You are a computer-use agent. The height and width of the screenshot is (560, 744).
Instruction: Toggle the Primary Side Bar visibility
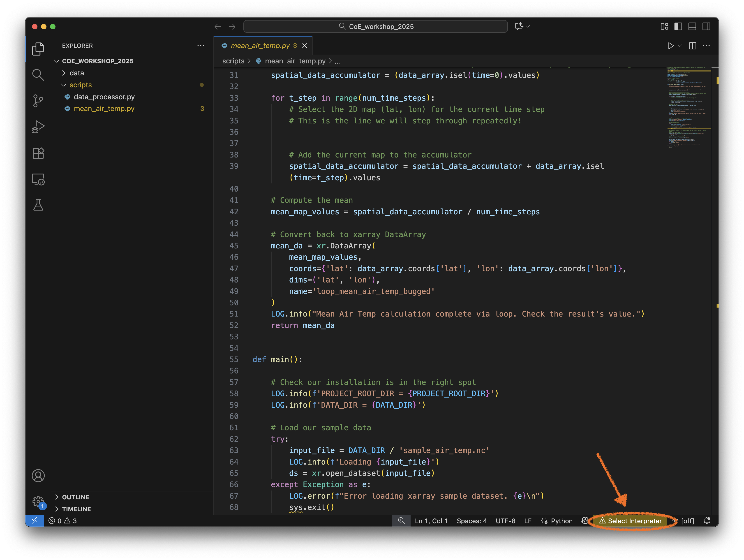click(x=678, y=27)
